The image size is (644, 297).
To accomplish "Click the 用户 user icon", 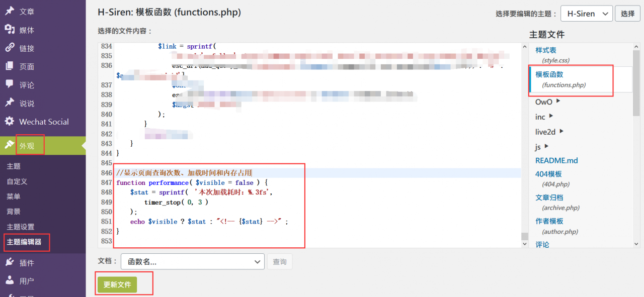I will pos(9,281).
